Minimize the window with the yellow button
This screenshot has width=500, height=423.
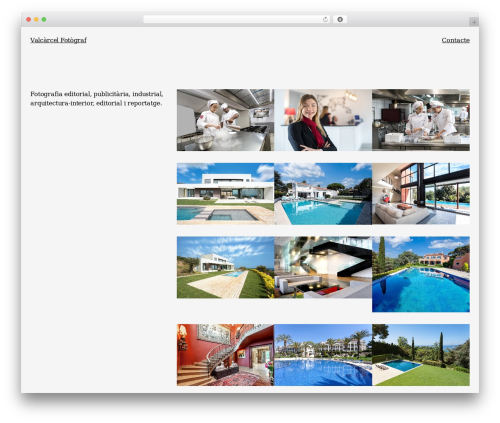click(36, 20)
